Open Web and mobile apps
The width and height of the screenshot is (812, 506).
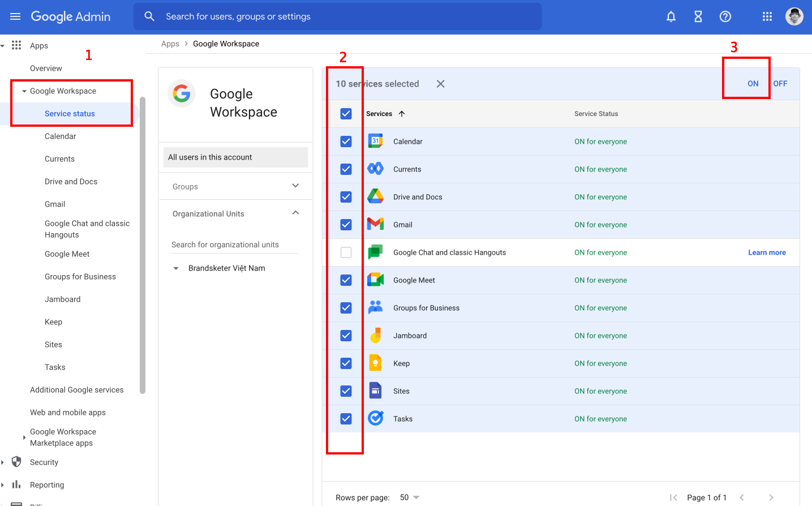tap(68, 413)
